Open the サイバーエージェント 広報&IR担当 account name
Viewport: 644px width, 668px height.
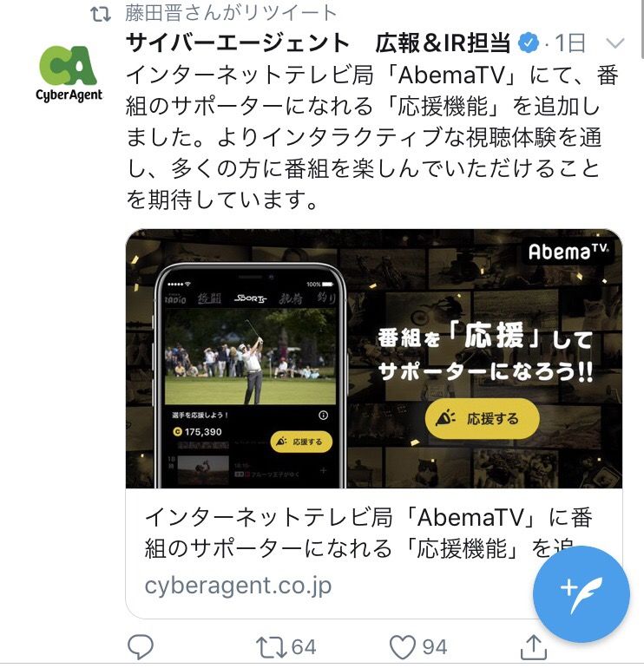pyautogui.click(x=318, y=43)
